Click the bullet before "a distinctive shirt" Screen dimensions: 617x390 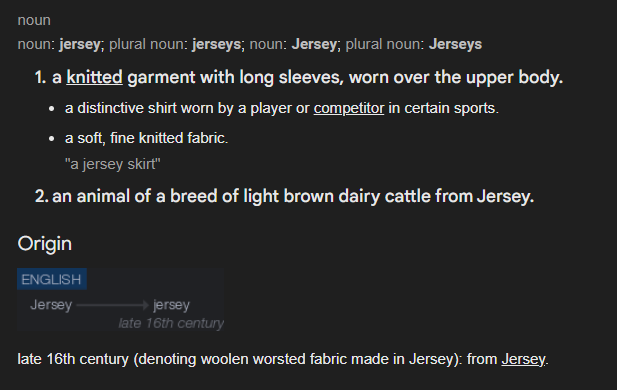(x=52, y=109)
